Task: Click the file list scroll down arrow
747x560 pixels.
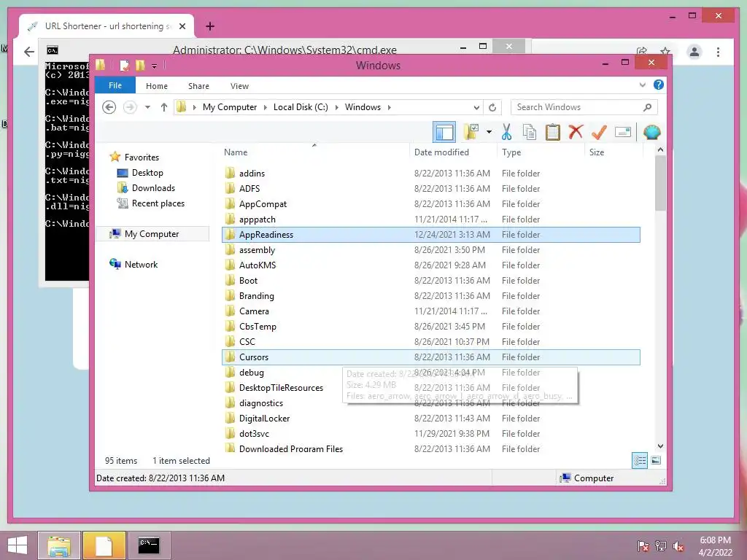Action: (660, 446)
